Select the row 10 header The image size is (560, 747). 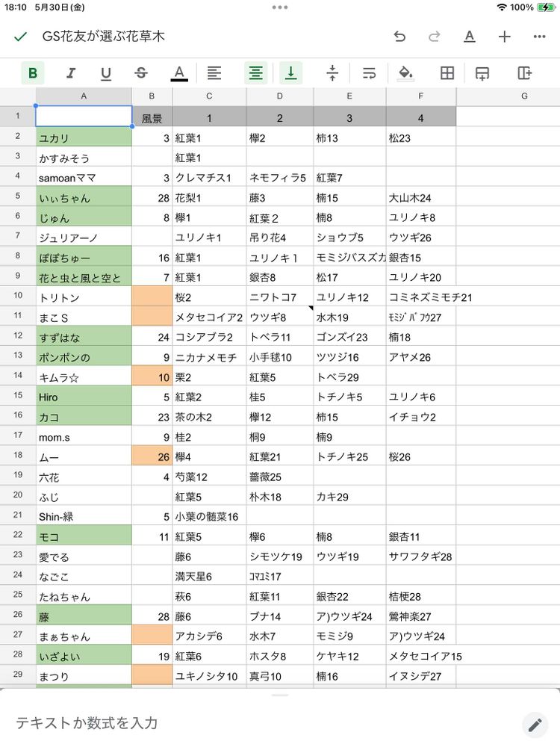[x=17, y=297]
